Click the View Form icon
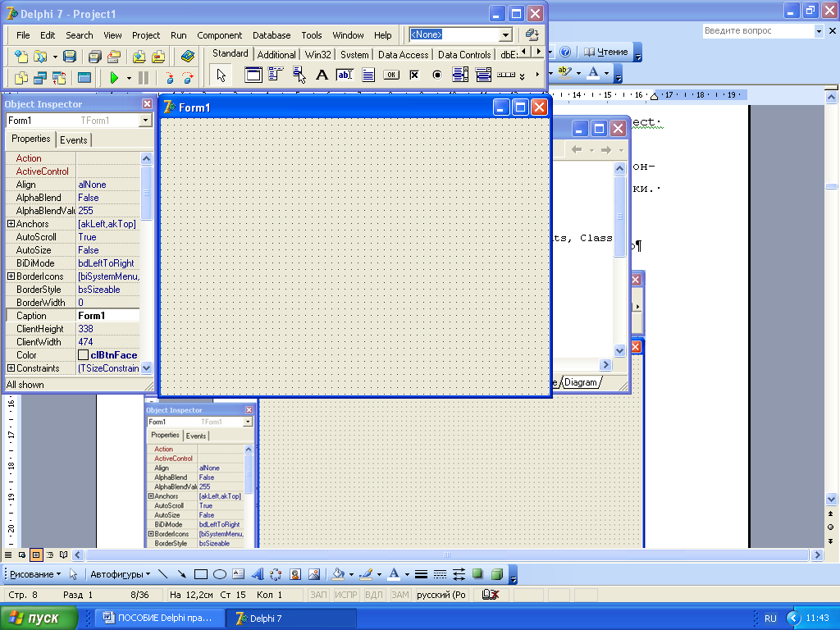Image resolution: width=840 pixels, height=630 pixels. coord(40,78)
